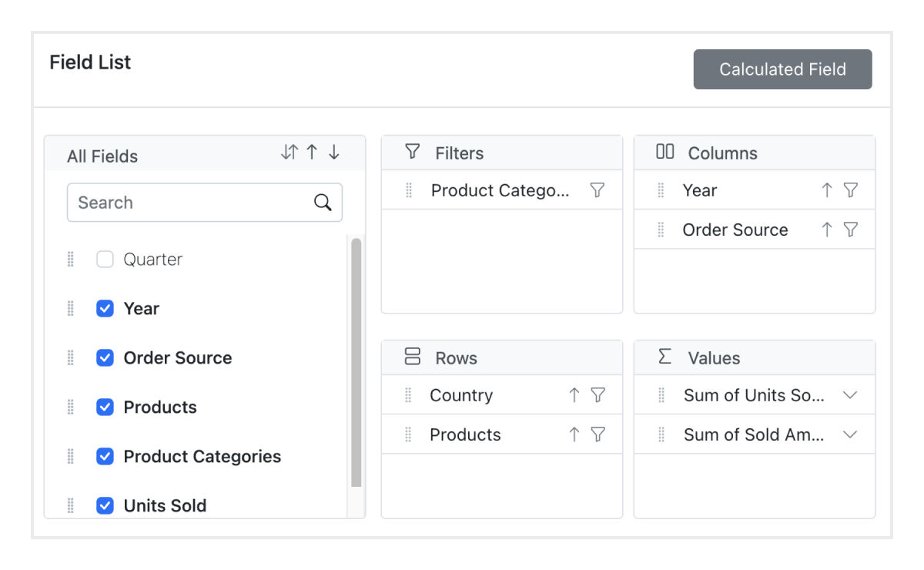Click the search magnifier in the field list
Image resolution: width=924 pixels, height=570 pixels.
click(x=322, y=202)
